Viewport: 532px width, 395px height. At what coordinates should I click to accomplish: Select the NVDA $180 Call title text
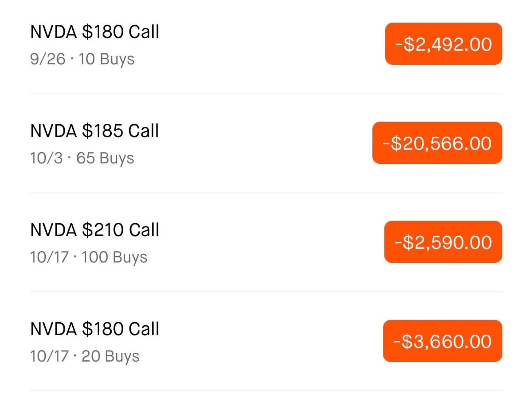pyautogui.click(x=94, y=32)
